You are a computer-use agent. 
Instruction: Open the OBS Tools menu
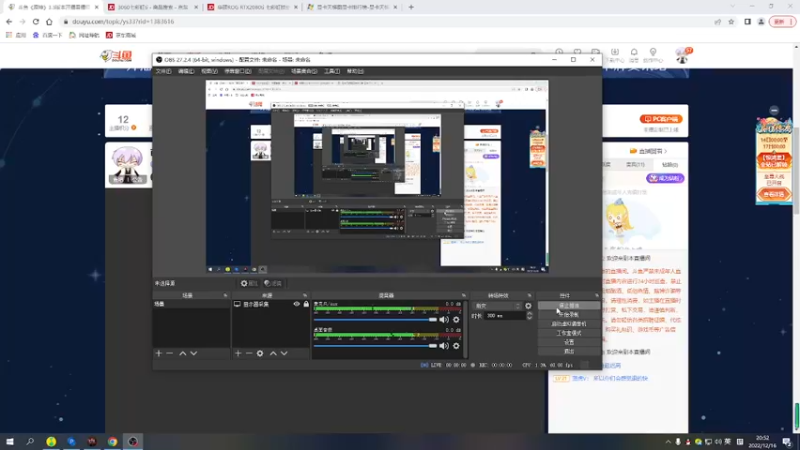(332, 71)
